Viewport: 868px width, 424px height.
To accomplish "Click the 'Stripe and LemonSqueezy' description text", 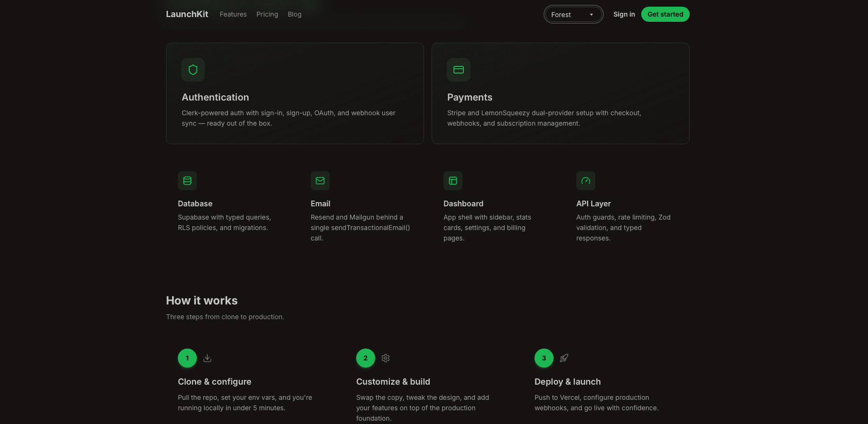I will [x=544, y=118].
